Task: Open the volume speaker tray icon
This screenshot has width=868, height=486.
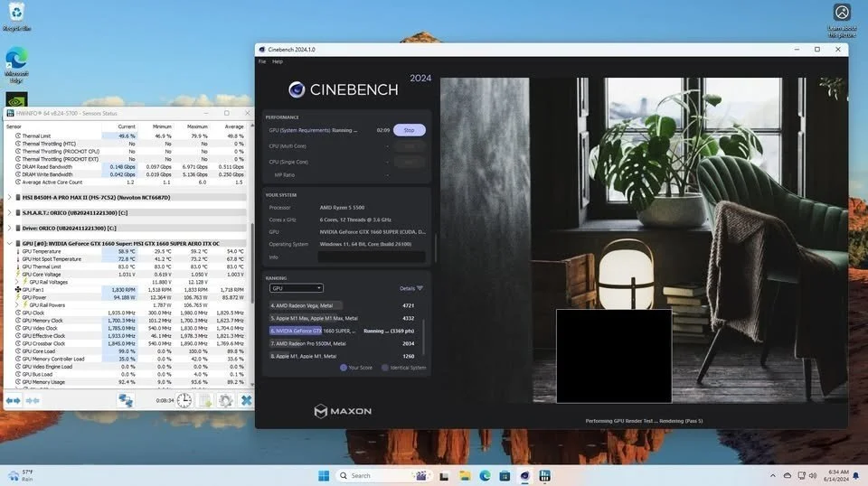Action: (813, 475)
